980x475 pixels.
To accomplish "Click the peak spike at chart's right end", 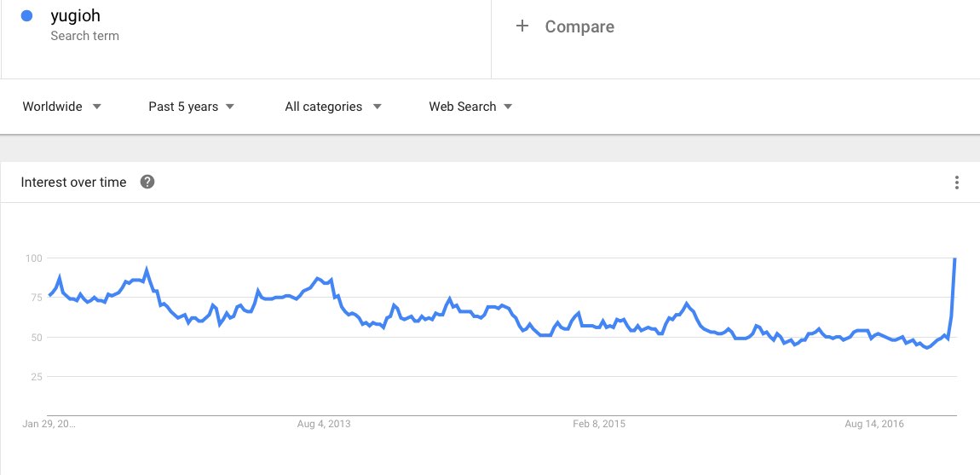I will (x=954, y=259).
